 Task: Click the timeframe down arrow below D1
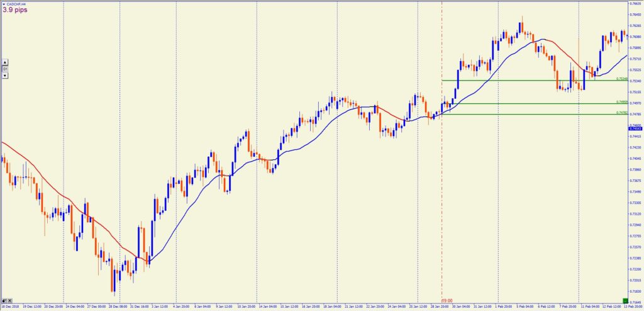(5, 75)
